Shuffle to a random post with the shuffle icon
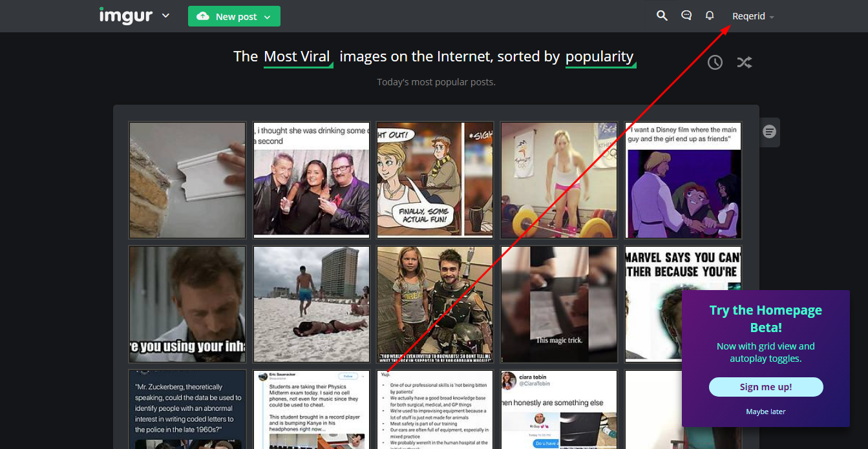 click(744, 62)
